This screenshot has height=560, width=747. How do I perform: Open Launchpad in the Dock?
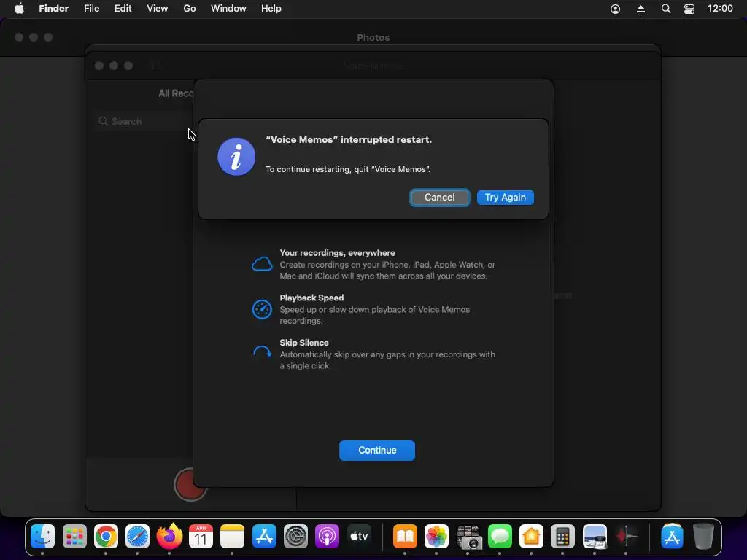(74, 537)
